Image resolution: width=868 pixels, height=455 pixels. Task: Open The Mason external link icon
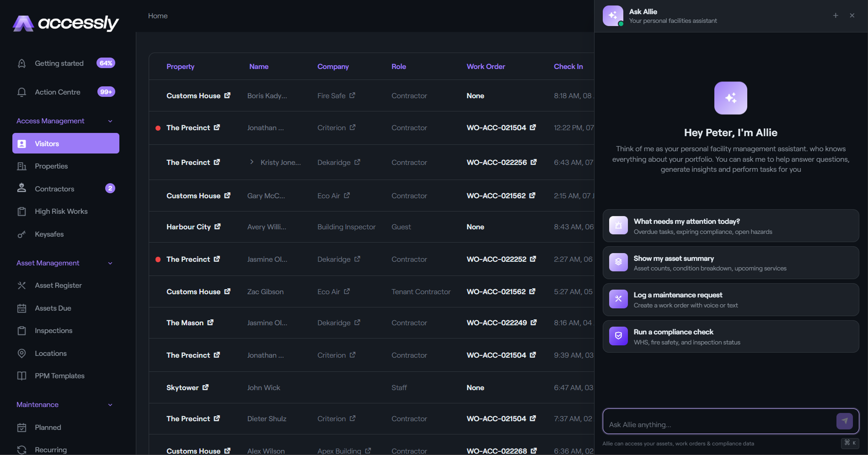pos(210,323)
